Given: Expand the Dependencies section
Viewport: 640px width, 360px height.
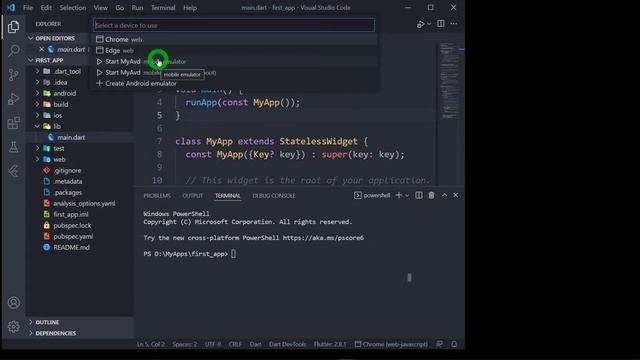Looking at the screenshot, I should coord(55,333).
